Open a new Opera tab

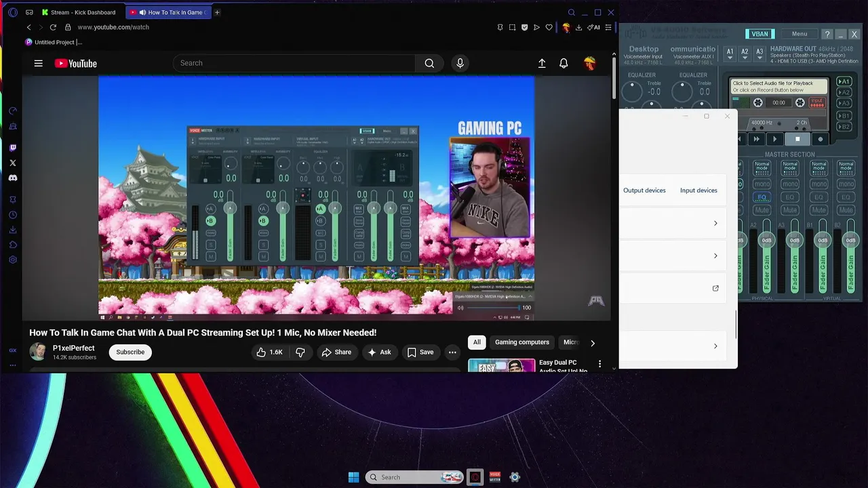click(x=217, y=12)
